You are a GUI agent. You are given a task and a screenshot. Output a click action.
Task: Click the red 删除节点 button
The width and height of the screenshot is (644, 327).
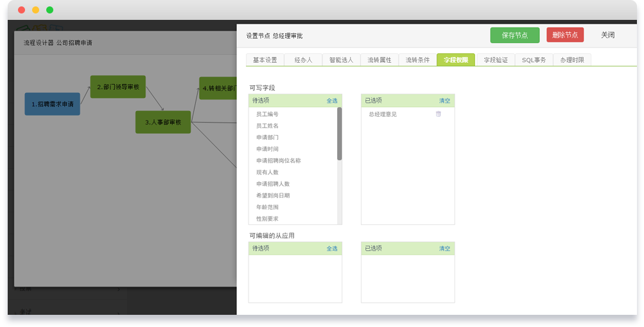565,35
